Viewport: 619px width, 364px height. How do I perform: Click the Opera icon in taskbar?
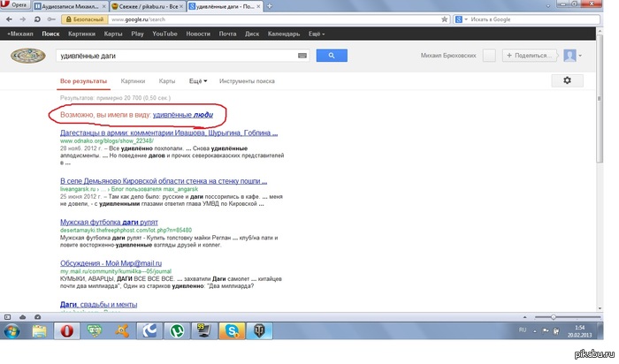(67, 331)
